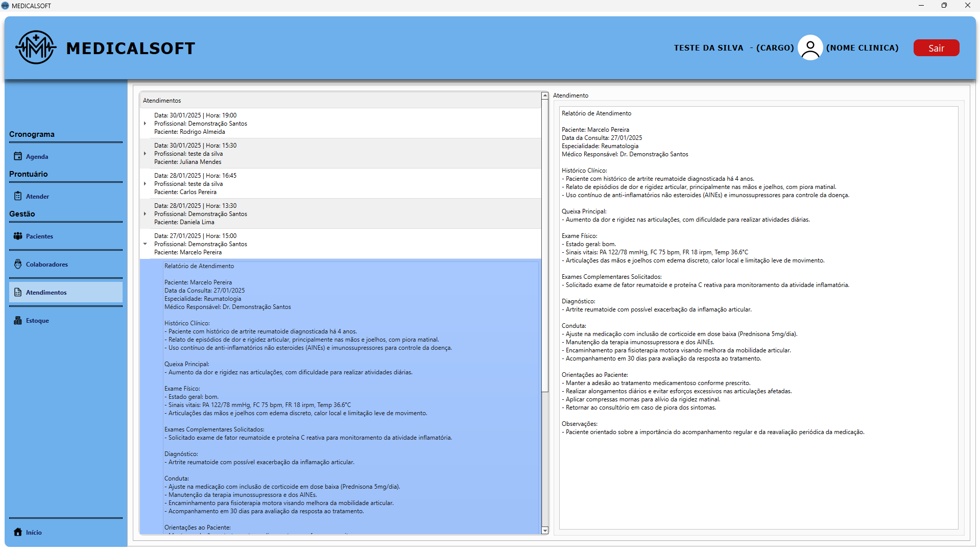Click 'Paciente: Juliana Mendes' text
Image resolution: width=980 pixels, height=551 pixels.
click(x=187, y=162)
